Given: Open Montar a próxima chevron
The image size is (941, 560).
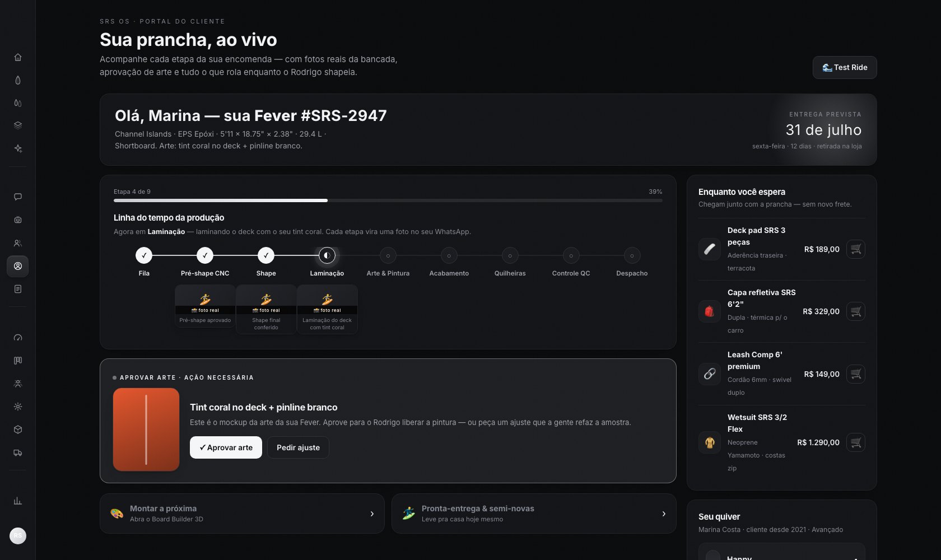Looking at the screenshot, I should pos(372,514).
